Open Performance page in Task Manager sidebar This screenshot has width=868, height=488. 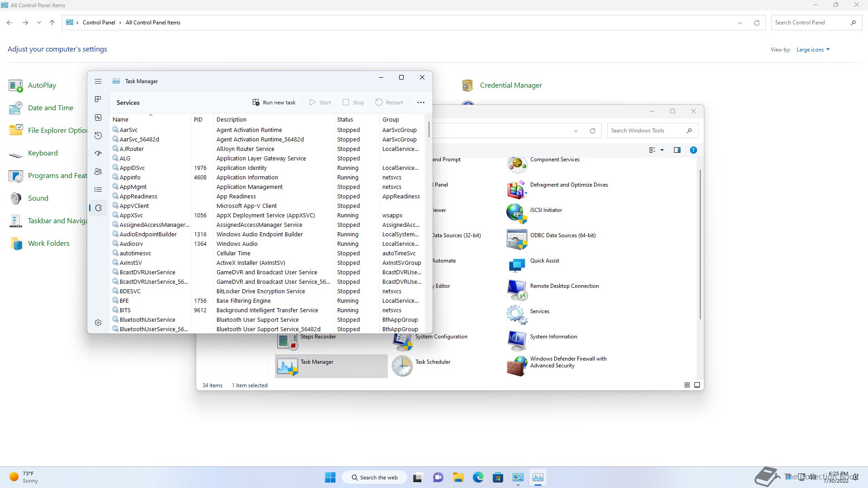click(x=98, y=117)
